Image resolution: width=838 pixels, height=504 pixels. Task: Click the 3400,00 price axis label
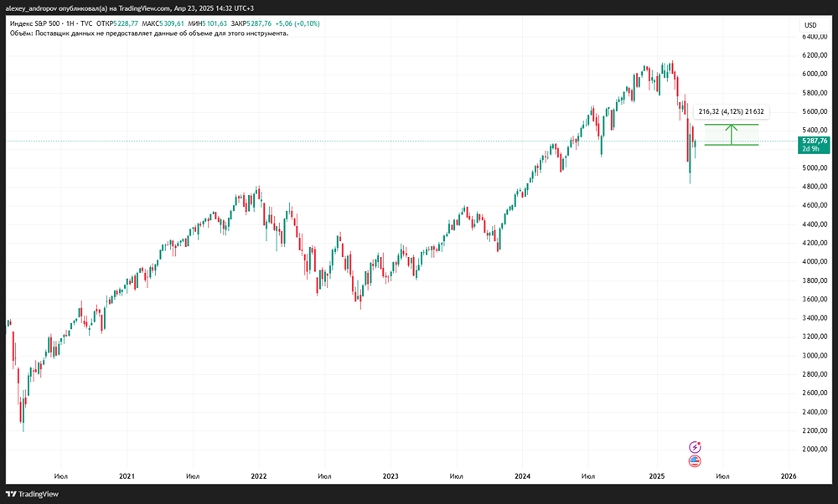(x=815, y=317)
